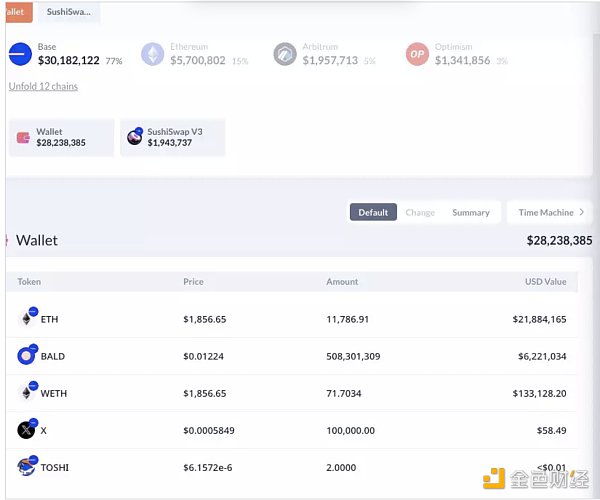Click the WETH amount 71.7034
600x500 pixels.
pyautogui.click(x=344, y=393)
